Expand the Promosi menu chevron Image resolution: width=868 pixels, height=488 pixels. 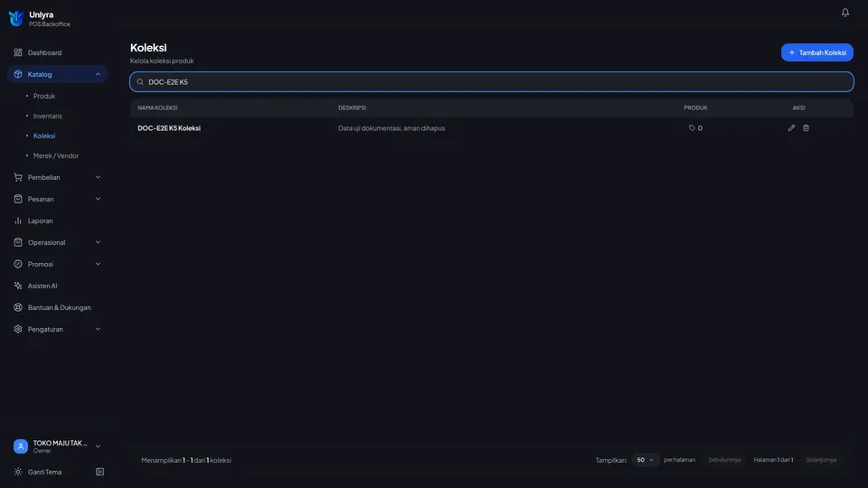pyautogui.click(x=98, y=264)
